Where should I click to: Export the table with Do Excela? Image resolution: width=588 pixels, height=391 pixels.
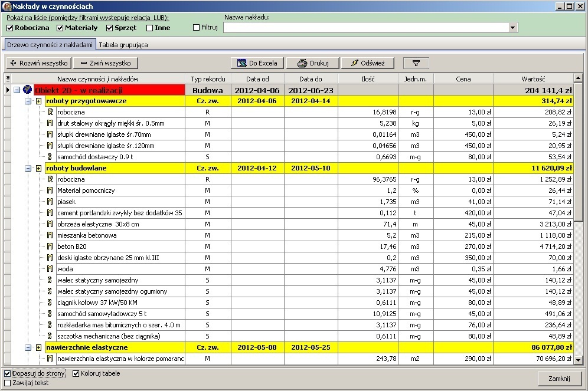point(257,63)
